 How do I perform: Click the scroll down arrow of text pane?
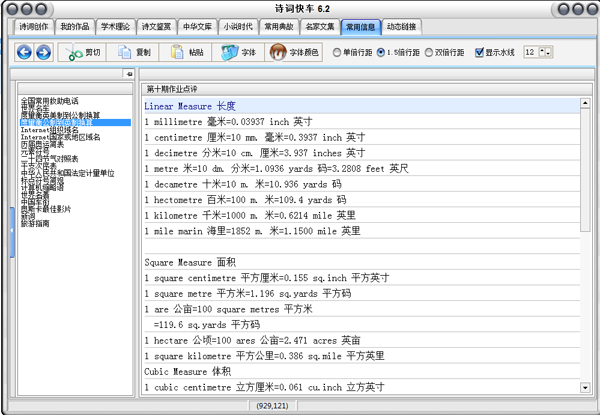[x=585, y=387]
